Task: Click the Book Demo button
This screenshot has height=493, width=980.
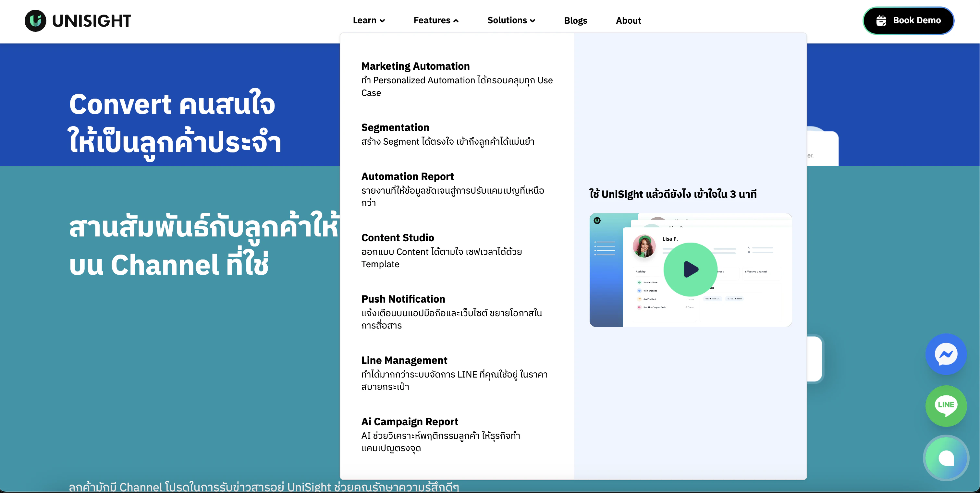Action: pos(909,20)
